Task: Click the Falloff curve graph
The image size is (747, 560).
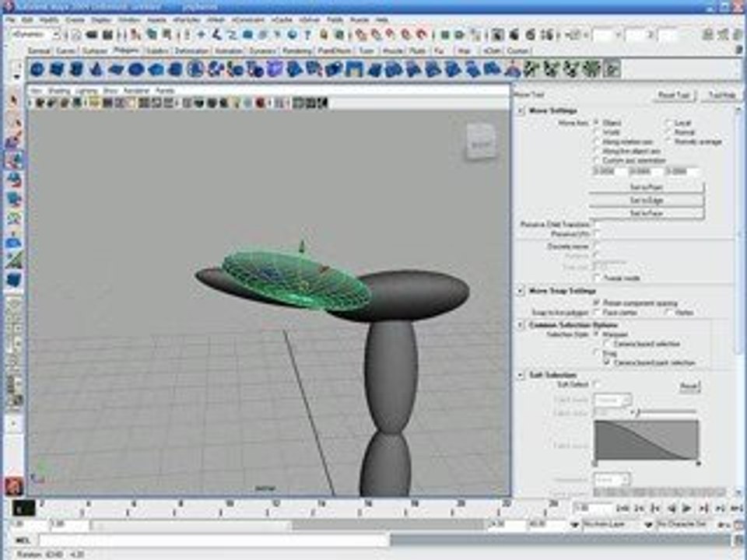Action: click(x=647, y=440)
